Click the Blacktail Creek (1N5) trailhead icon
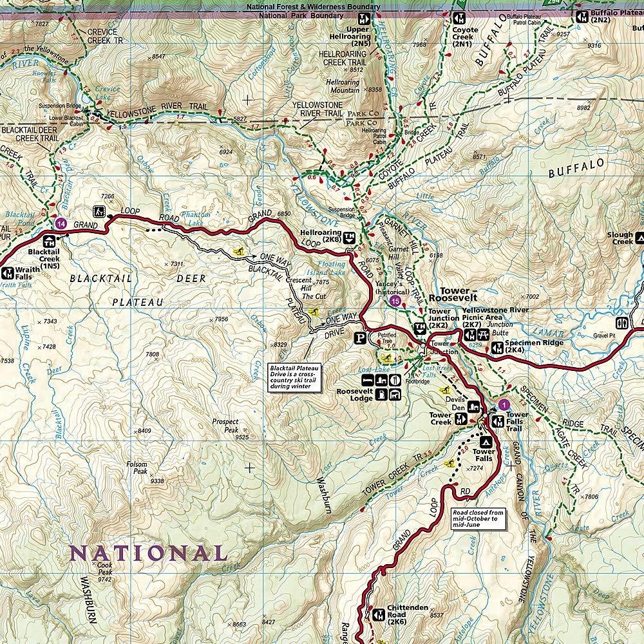 49,241
